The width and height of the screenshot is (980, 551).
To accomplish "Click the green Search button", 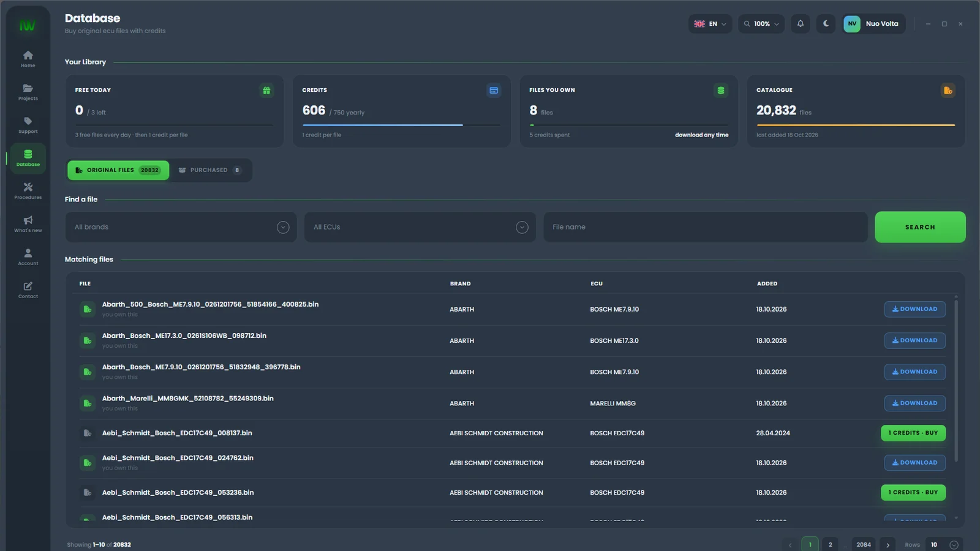I will (x=920, y=227).
